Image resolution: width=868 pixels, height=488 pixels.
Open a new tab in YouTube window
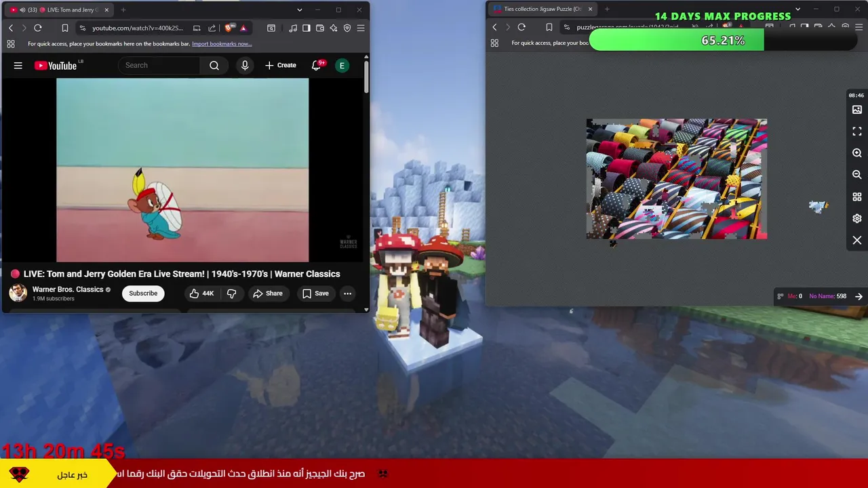(123, 10)
